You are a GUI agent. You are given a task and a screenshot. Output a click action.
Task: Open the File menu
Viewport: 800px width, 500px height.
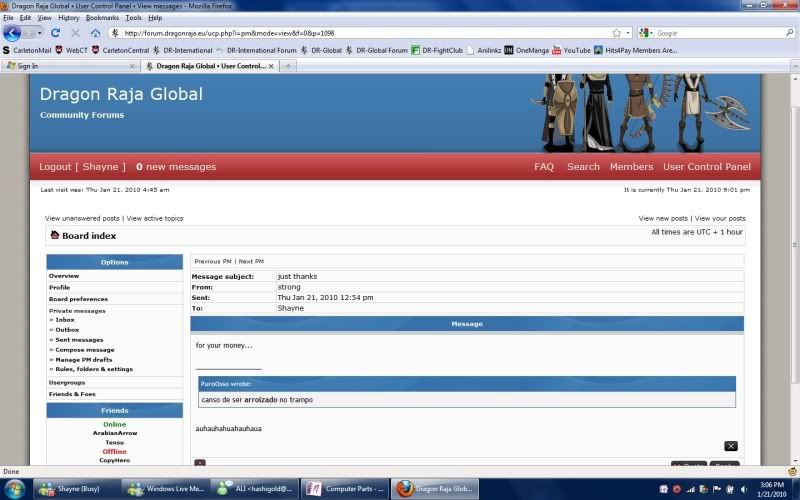pos(8,17)
